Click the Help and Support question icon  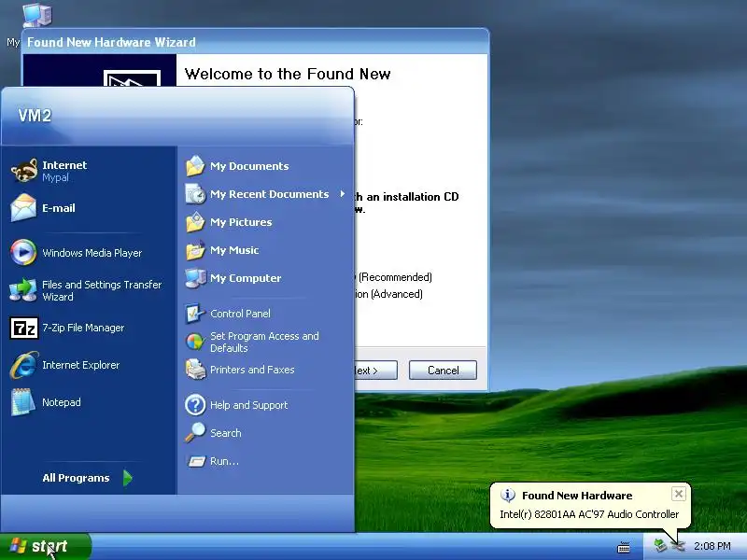click(195, 405)
